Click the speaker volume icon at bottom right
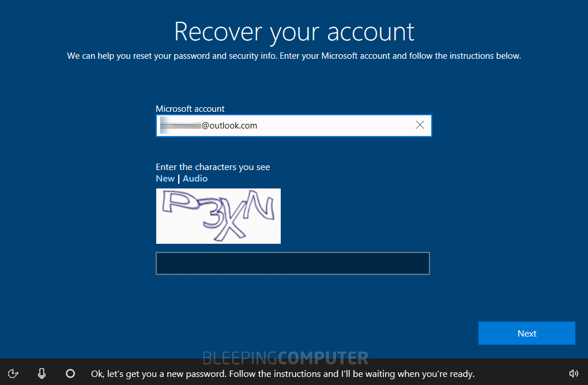588x385 pixels. tap(575, 373)
